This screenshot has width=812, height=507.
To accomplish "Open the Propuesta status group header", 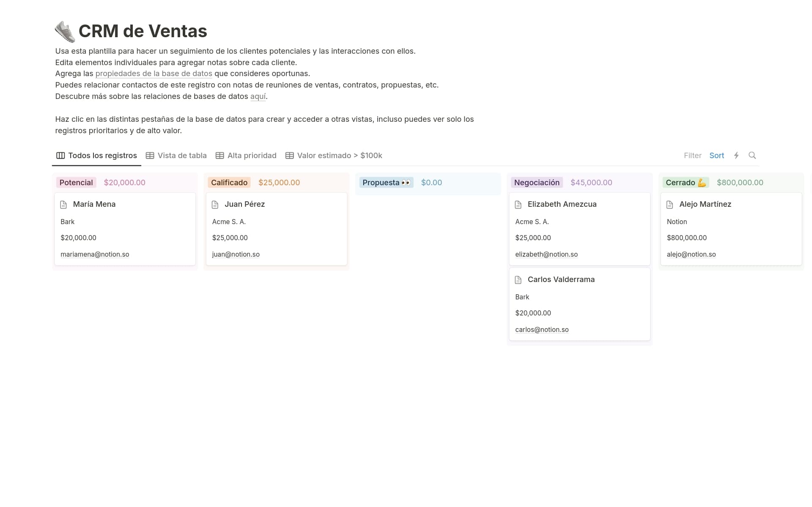I will [386, 182].
